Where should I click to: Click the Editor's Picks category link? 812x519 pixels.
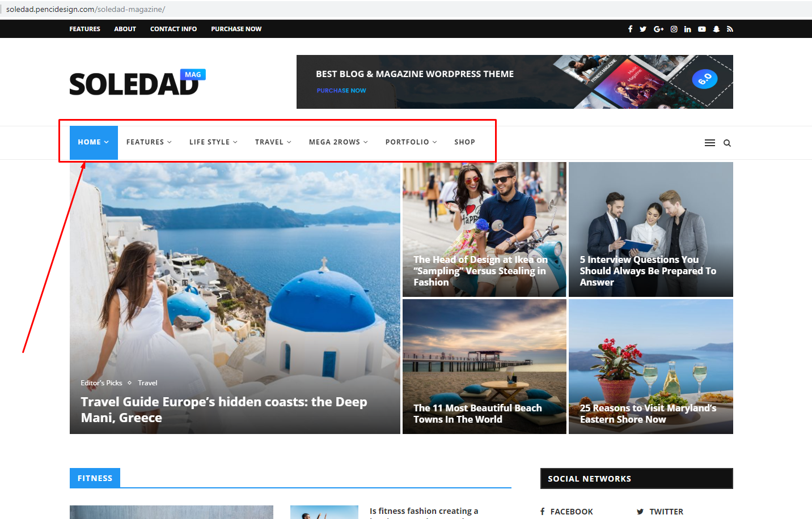coord(102,383)
